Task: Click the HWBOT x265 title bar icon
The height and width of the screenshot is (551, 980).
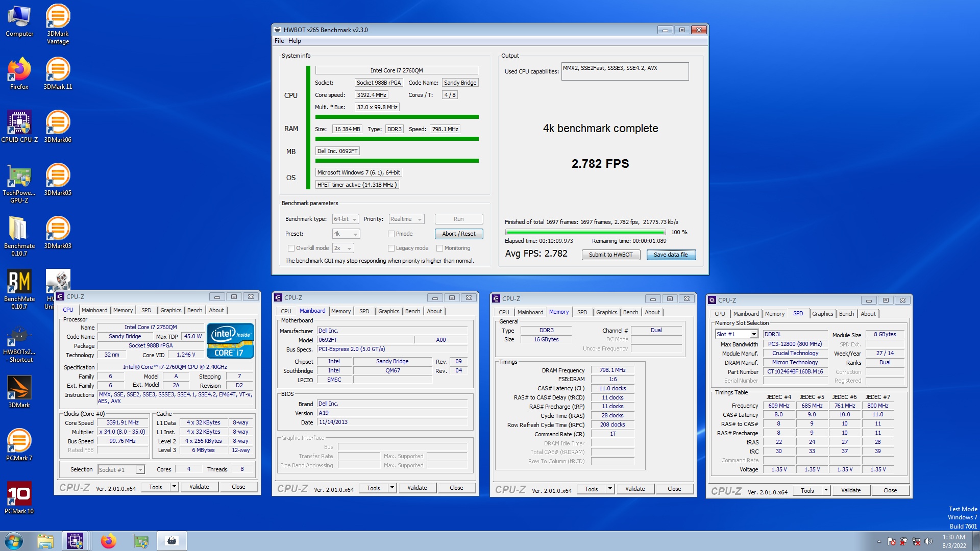Action: point(278,30)
